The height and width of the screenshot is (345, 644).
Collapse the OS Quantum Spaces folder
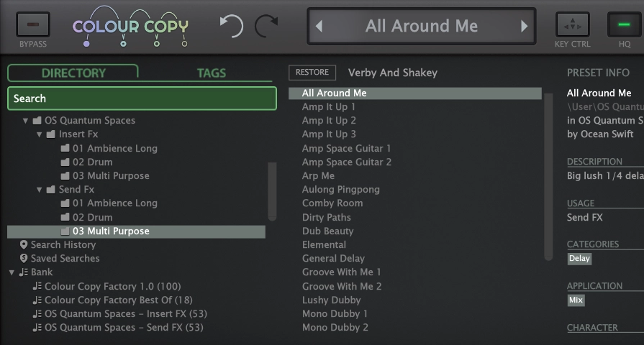tap(26, 121)
